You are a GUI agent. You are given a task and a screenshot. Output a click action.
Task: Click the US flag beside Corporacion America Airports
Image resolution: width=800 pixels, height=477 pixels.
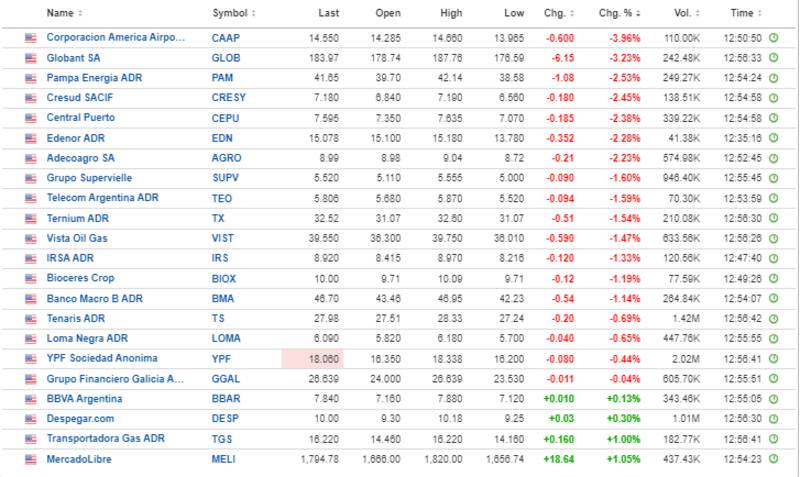click(x=30, y=37)
